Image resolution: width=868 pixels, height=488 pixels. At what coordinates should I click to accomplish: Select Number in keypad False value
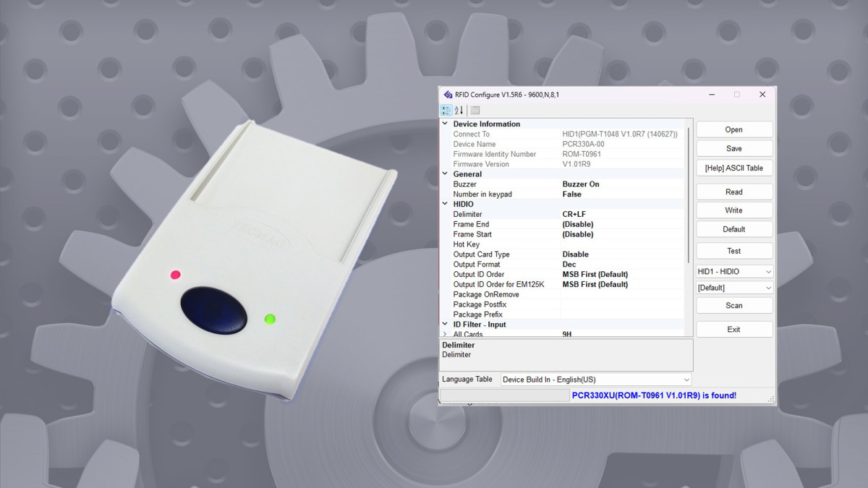coord(621,194)
